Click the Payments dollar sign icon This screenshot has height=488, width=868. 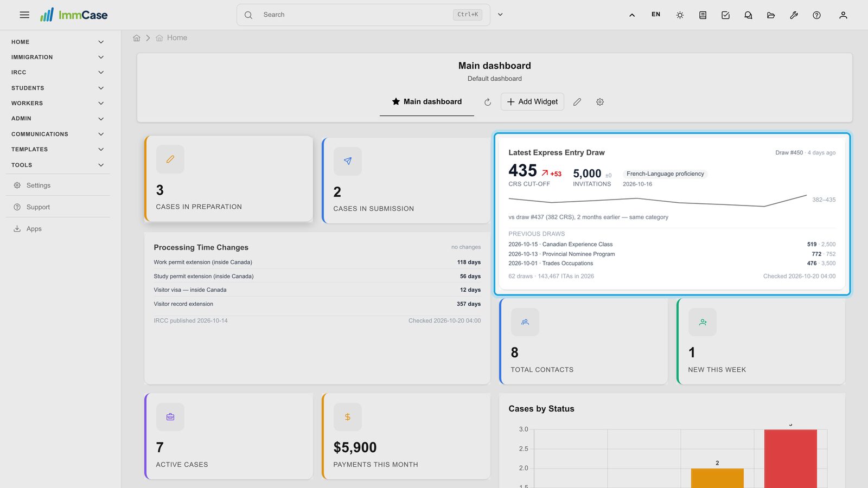tap(348, 417)
